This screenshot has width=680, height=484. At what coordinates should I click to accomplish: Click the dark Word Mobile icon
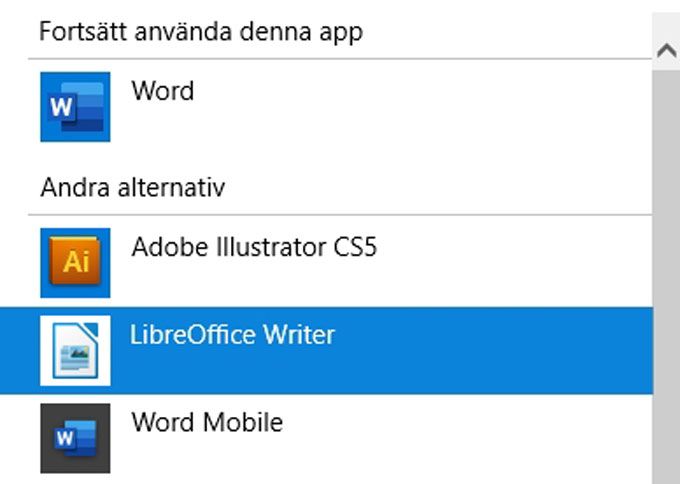(75, 438)
